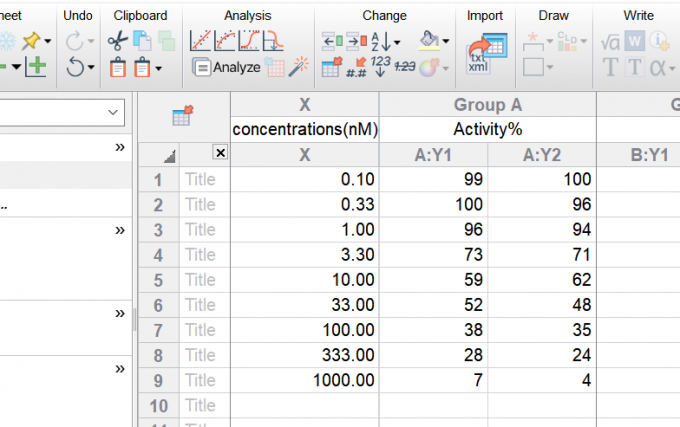Open the sort A-Z dropdown arrow
Viewport: 680px width, 427px height.
pos(398,43)
